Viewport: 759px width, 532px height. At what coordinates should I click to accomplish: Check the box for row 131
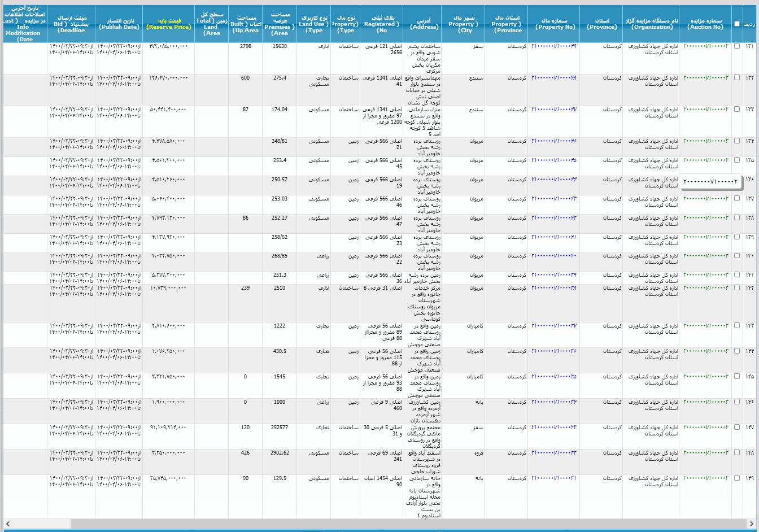point(736,46)
